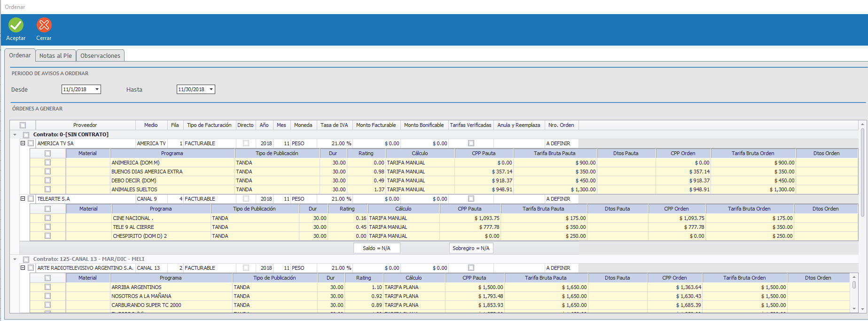Collapse the TELEARTE S.A row details
Viewport: 868px width, 321px height.
point(23,199)
